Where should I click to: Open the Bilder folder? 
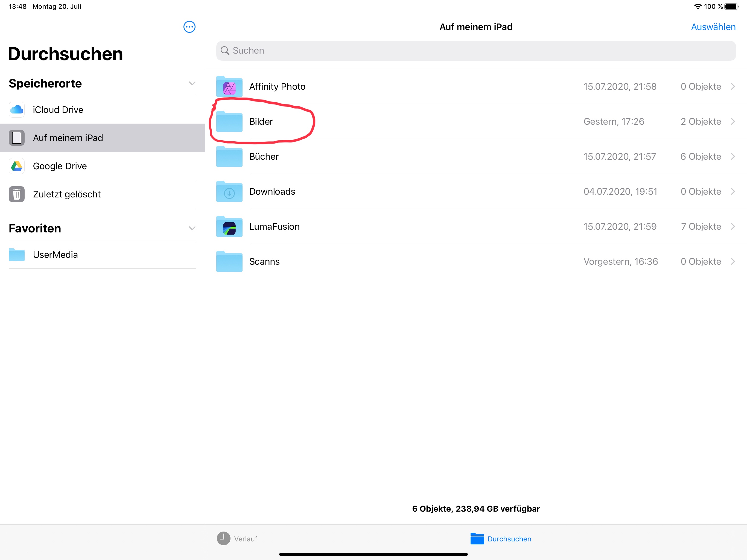pyautogui.click(x=261, y=122)
